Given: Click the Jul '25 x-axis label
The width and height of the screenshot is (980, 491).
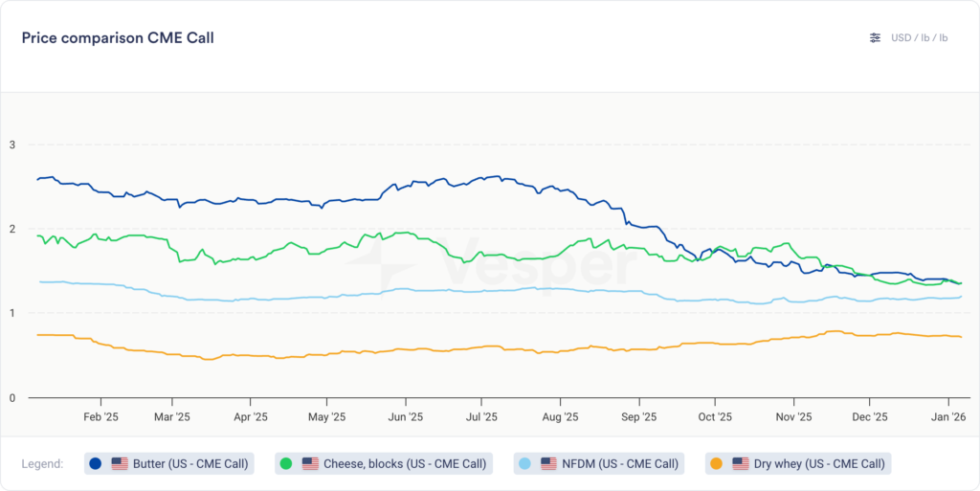Looking at the screenshot, I should click(481, 417).
